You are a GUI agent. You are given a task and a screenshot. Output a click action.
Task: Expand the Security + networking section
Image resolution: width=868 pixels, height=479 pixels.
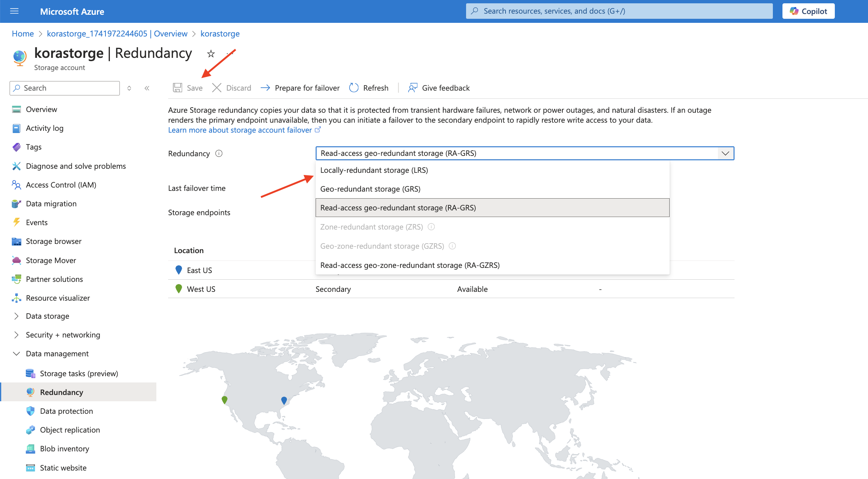[16, 335]
